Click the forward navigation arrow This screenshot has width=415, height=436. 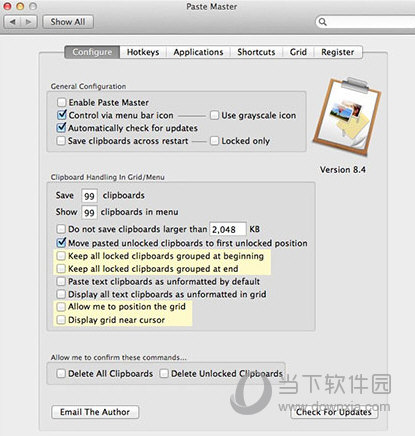pos(29,22)
